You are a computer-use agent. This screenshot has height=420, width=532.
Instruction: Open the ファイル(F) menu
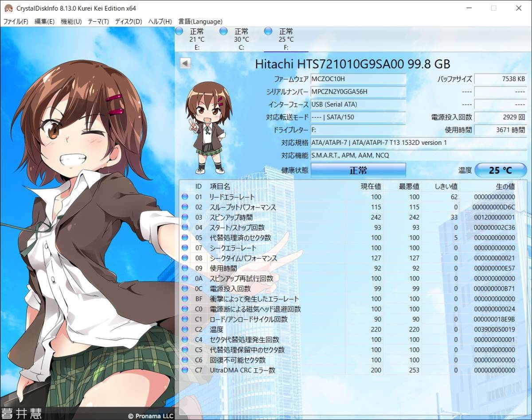pos(16,21)
